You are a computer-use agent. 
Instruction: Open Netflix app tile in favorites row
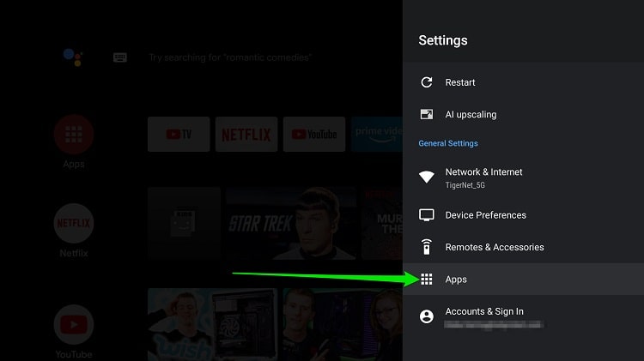246,134
